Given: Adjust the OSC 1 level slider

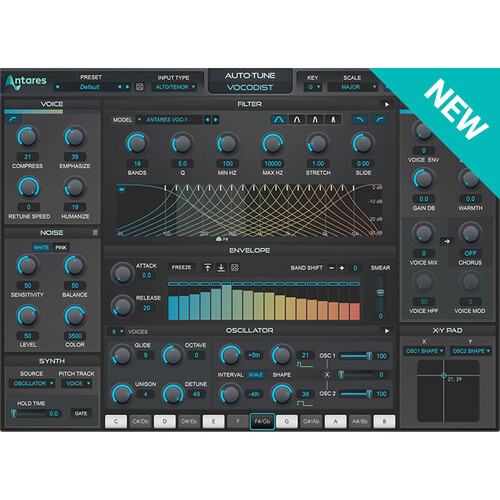Looking at the screenshot, I should tap(356, 356).
